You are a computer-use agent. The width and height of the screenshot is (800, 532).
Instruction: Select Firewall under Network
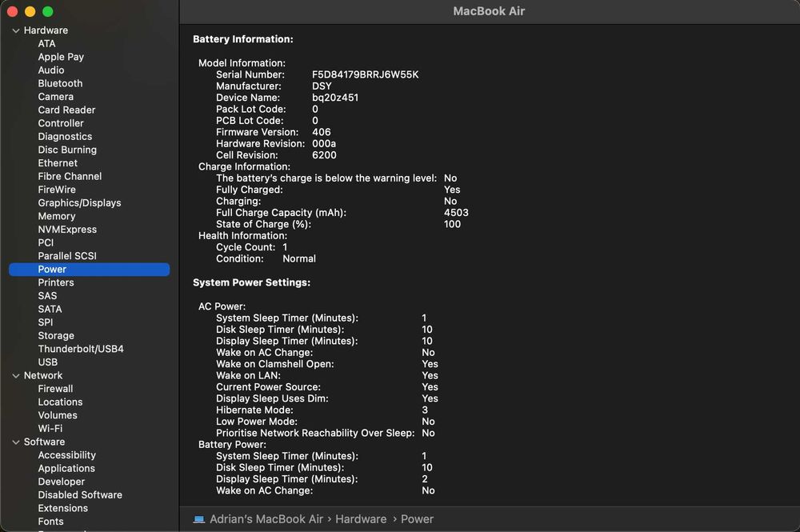tap(55, 389)
